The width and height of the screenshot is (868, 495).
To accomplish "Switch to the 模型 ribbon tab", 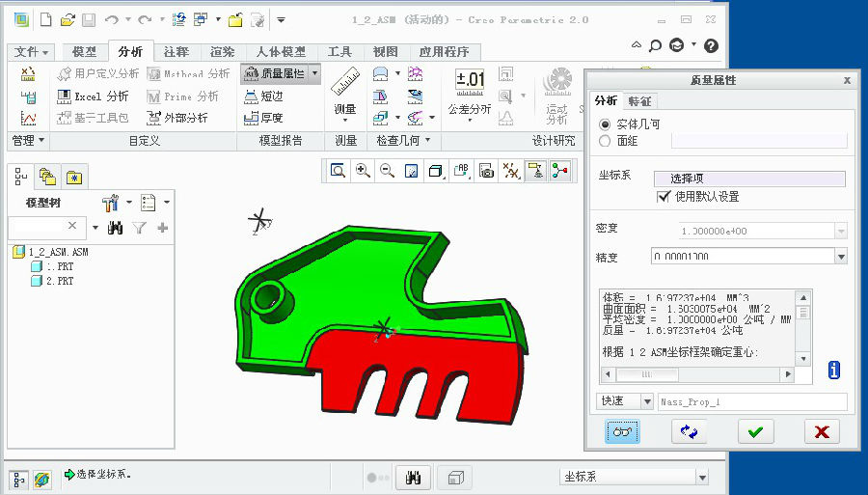I will [x=84, y=52].
